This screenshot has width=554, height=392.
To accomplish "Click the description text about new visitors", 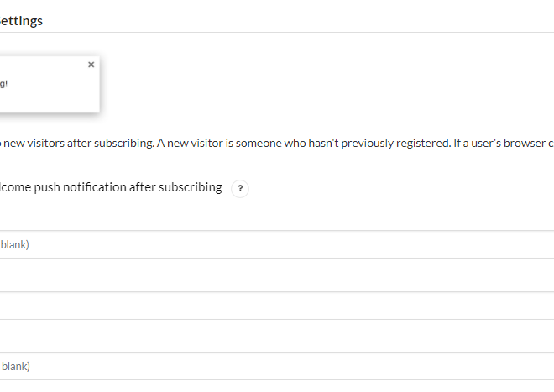I will [x=277, y=143].
